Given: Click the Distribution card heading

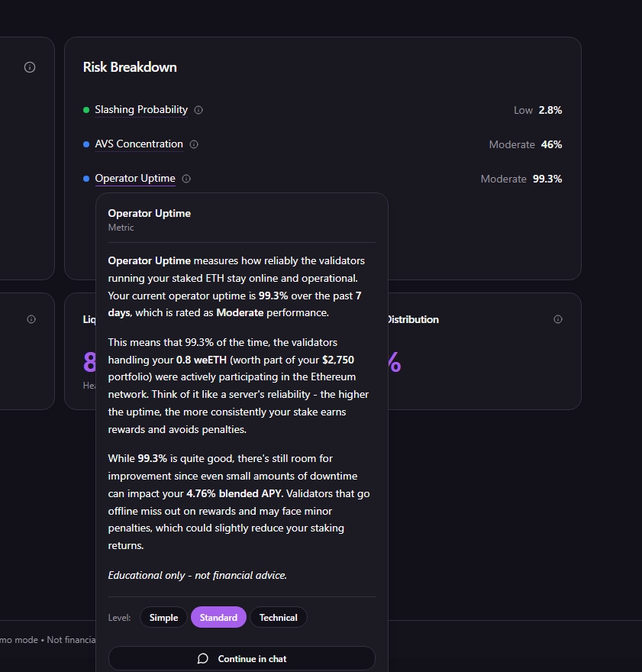Looking at the screenshot, I should coord(413,319).
